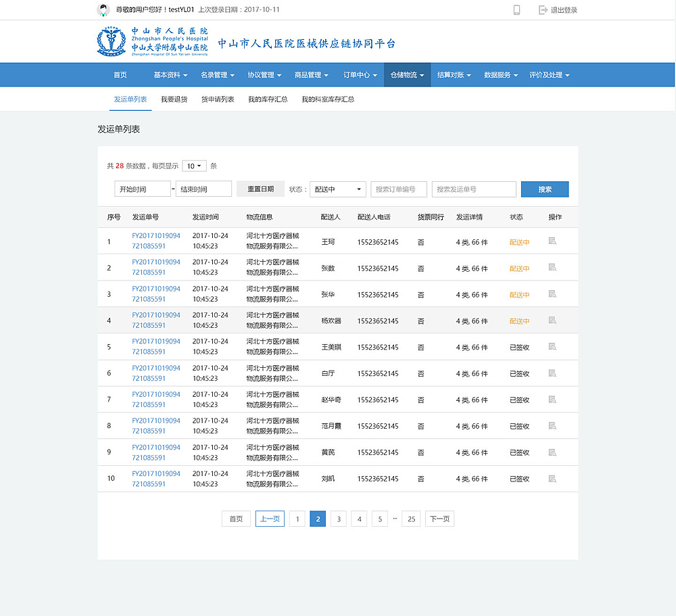Click the hospital logo emblem
This screenshot has height=616, width=676.
(112, 41)
